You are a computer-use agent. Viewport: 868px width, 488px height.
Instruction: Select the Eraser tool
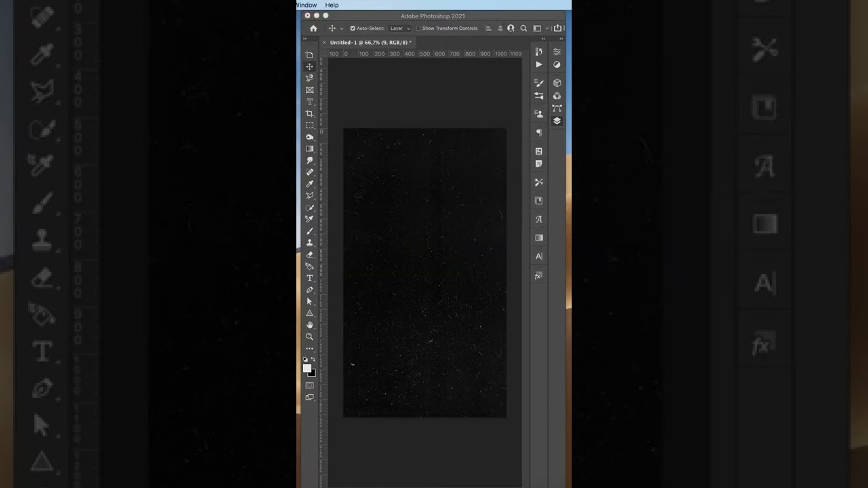point(309,255)
